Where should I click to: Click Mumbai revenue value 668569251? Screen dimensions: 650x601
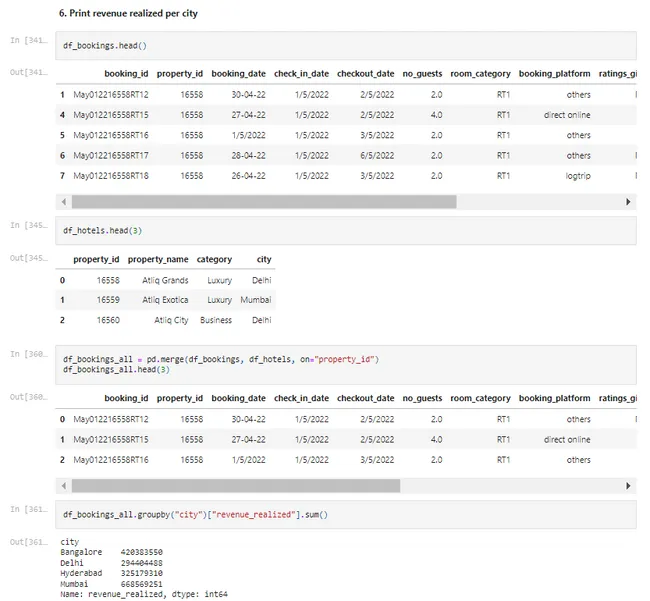coord(142,584)
